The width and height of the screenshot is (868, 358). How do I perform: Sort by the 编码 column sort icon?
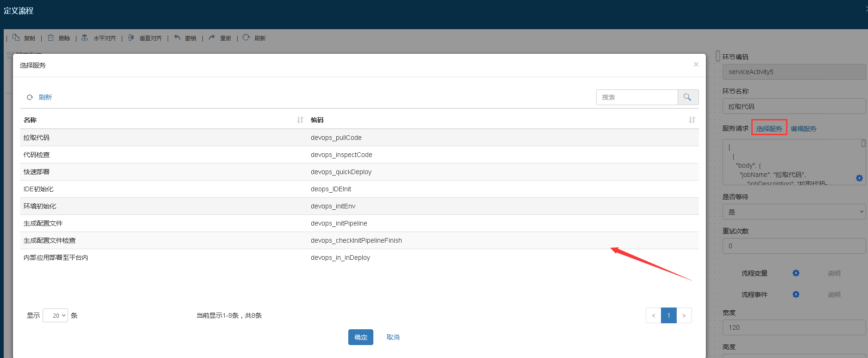(x=692, y=120)
